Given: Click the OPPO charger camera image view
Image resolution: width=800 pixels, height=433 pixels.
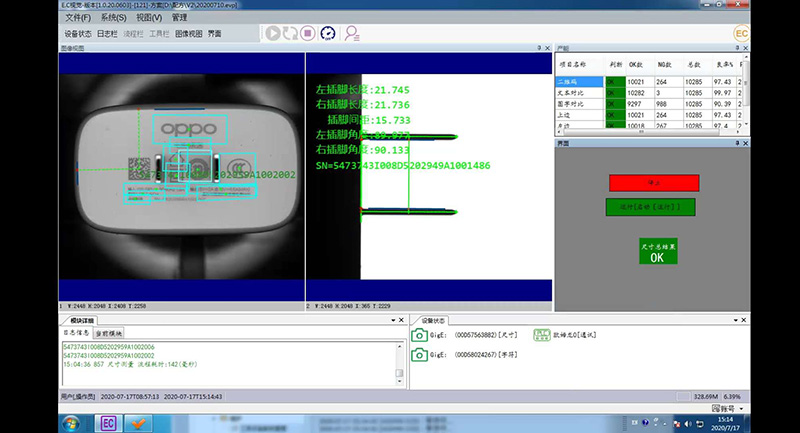Looking at the screenshot, I should click(181, 176).
